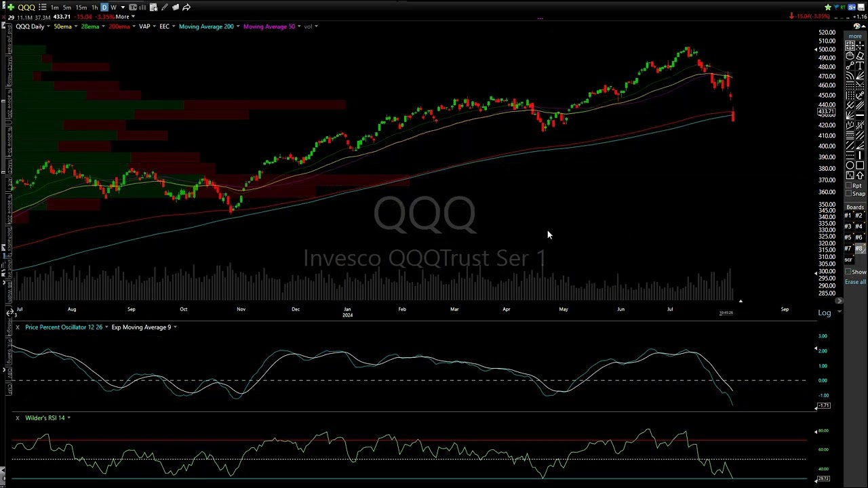The height and width of the screenshot is (488, 868).
Task: Select the hand pan tool
Action: pyautogui.click(x=850, y=55)
